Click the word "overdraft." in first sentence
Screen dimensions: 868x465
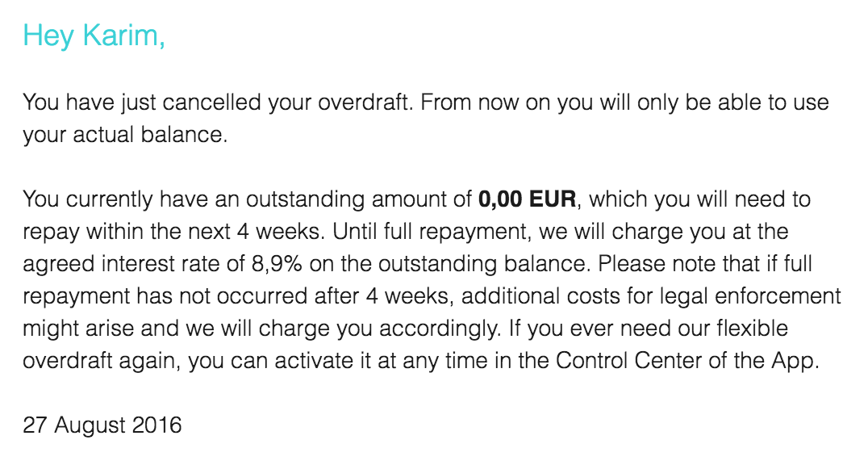click(366, 103)
